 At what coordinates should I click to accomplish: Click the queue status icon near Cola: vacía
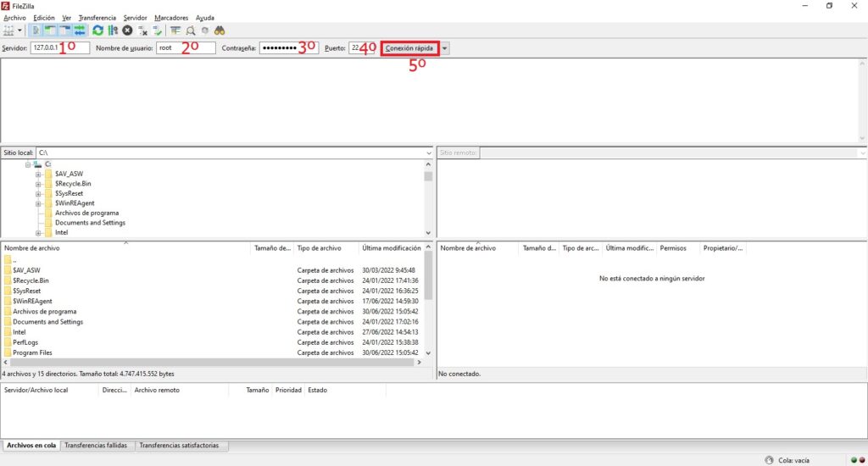click(x=769, y=460)
